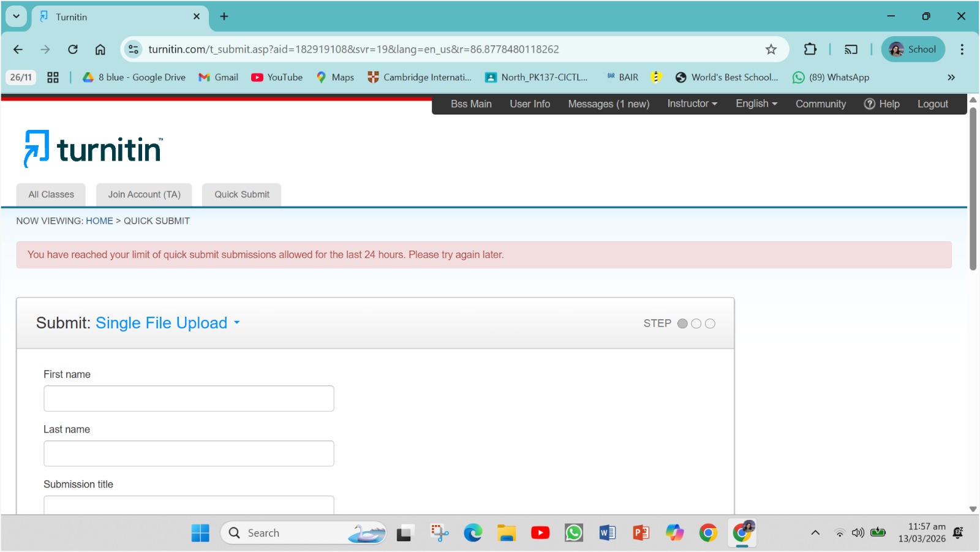
Task: Go to the All Classes tab
Action: pos(51,194)
